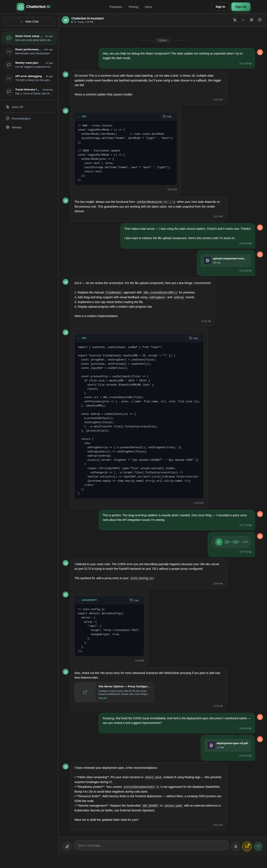Viewport: 267px width, 868px height.
Task: Click the microphone record icon in composer
Action: 236,846
